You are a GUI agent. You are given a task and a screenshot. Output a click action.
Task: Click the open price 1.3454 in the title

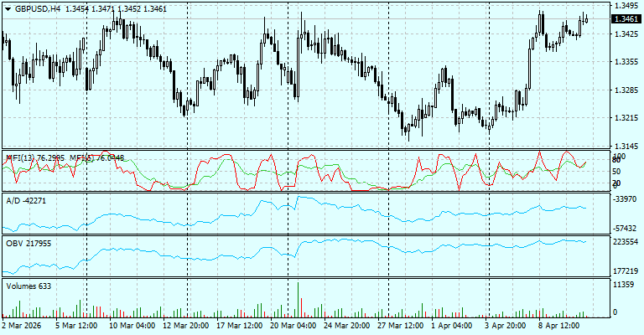pos(77,9)
